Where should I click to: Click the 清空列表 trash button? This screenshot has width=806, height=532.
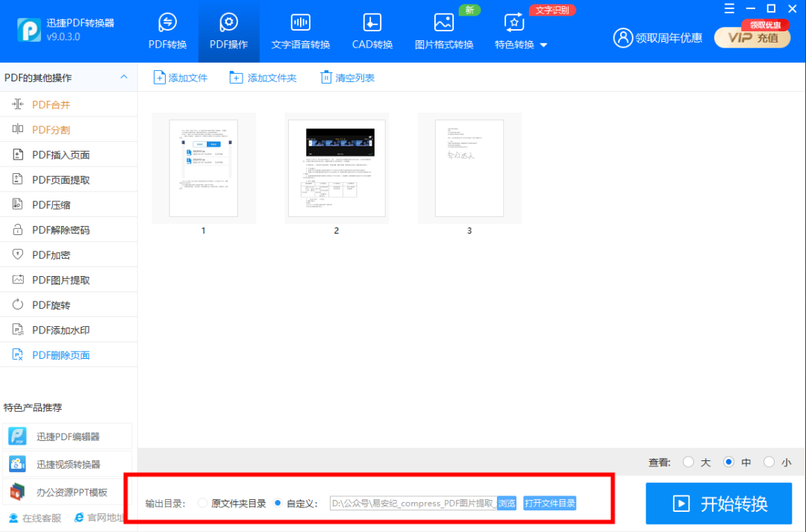click(347, 78)
